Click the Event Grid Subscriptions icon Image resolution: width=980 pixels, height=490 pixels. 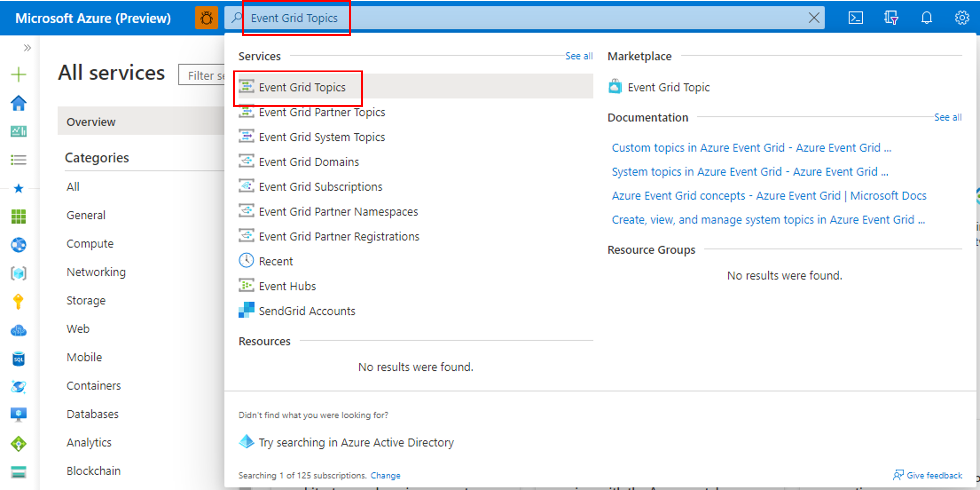point(247,186)
